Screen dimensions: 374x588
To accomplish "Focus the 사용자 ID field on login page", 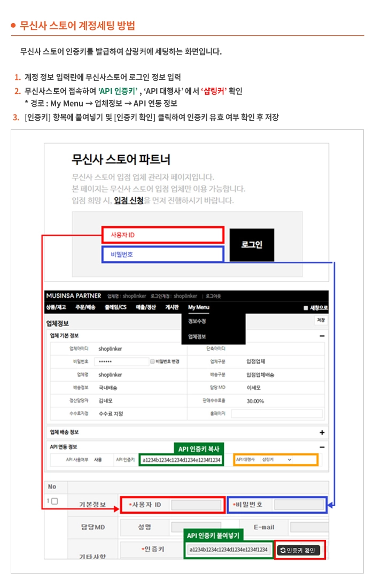I will pos(163,235).
